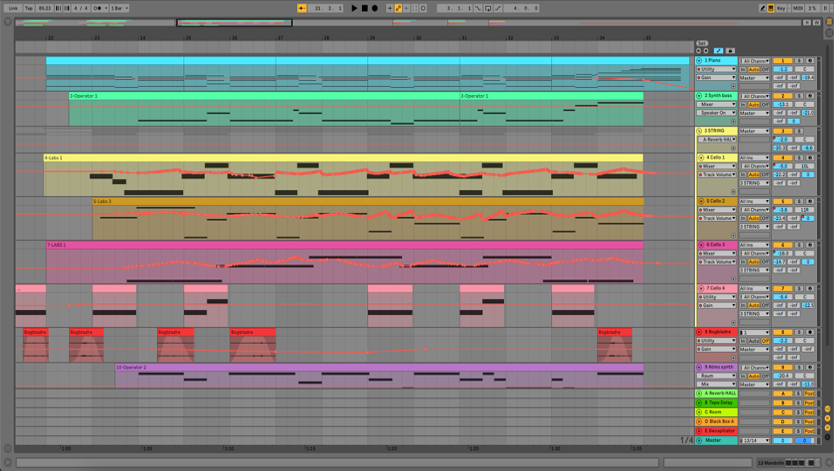Open A Reverb HALL chooser on 3 STRING

pyautogui.click(x=717, y=139)
